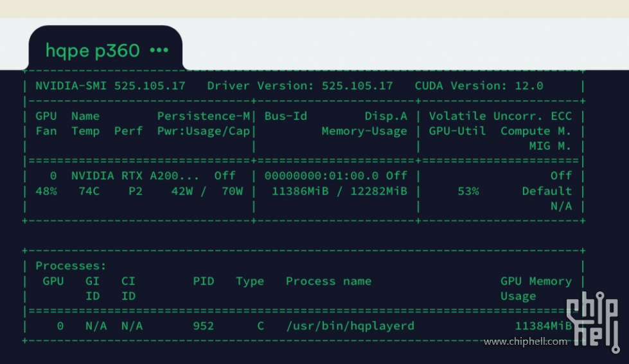Click the text NVIDIA-SMI 525.105.17
629x364 pixels.
[x=111, y=86]
